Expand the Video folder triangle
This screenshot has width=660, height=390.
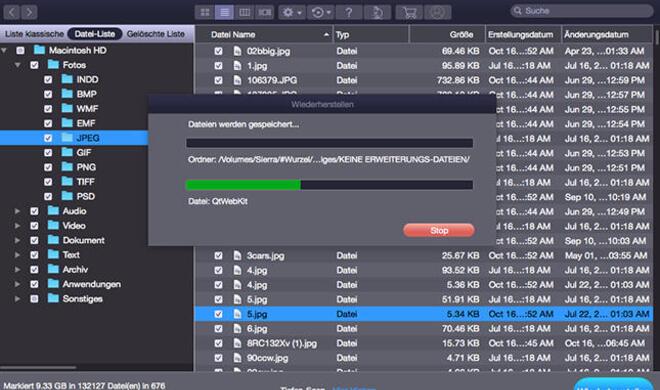[x=17, y=226]
